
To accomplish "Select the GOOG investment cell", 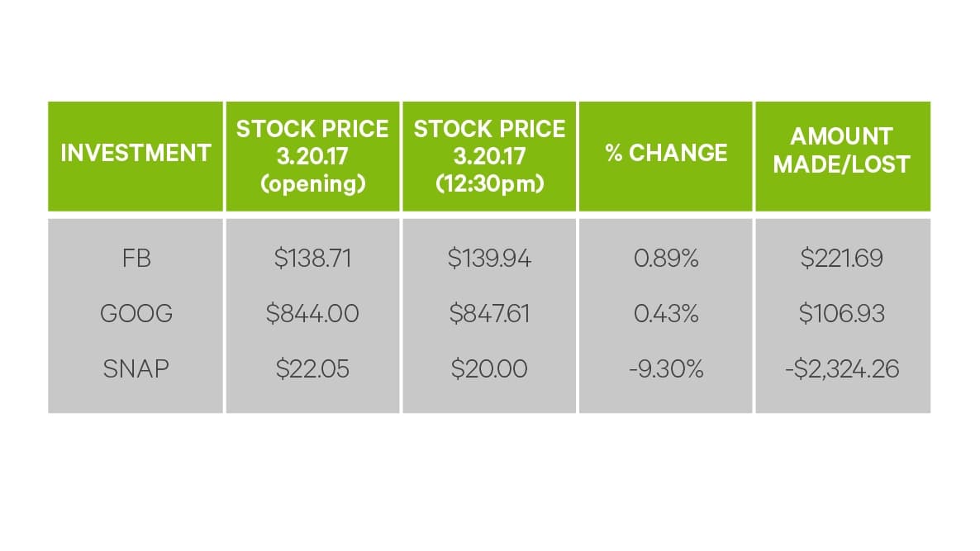I will pos(136,314).
